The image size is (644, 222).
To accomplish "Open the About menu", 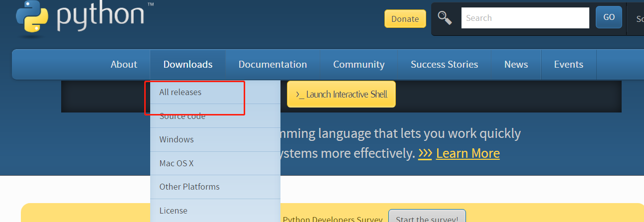I will click(124, 64).
